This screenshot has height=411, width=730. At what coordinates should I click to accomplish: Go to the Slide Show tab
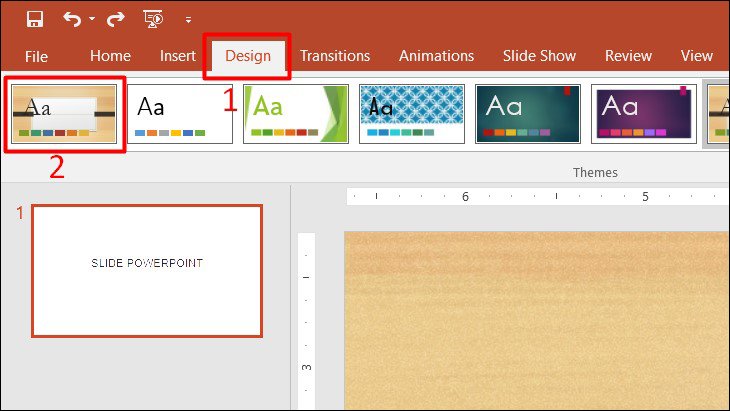click(x=539, y=56)
